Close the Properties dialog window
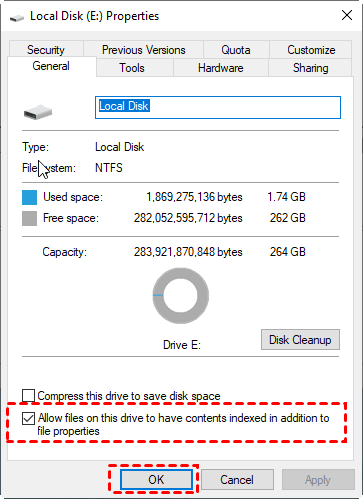This screenshot has width=363, height=499. point(347,15)
